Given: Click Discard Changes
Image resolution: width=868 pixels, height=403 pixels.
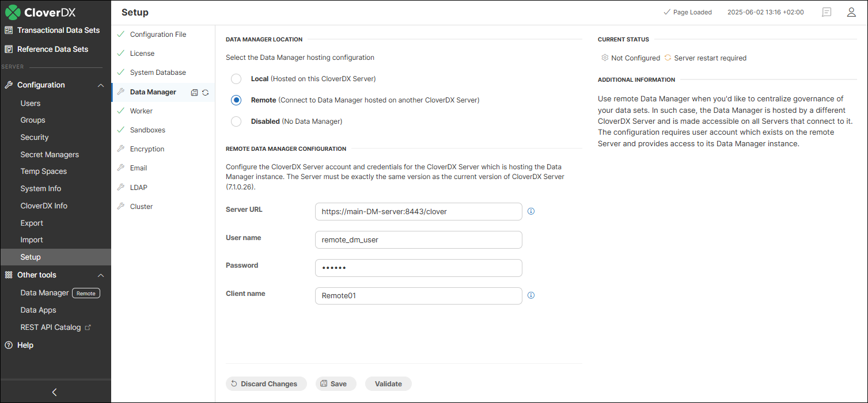Looking at the screenshot, I should pos(266,383).
